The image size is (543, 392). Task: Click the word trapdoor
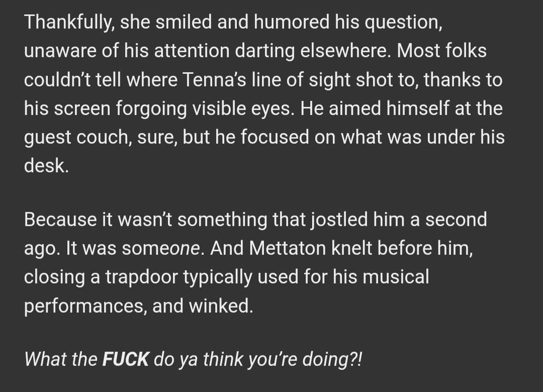click(141, 278)
